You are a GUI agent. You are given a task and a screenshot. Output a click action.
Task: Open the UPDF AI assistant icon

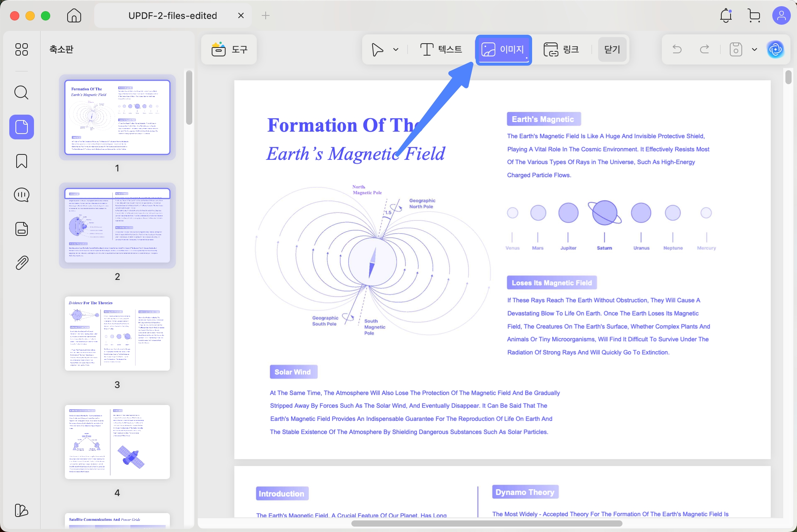[x=775, y=49]
